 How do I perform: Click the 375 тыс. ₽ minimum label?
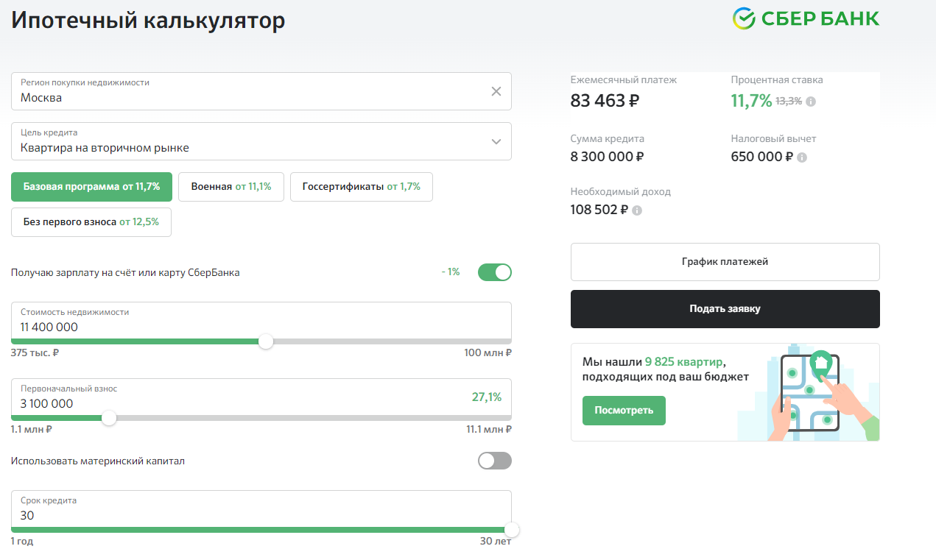[x=35, y=353]
